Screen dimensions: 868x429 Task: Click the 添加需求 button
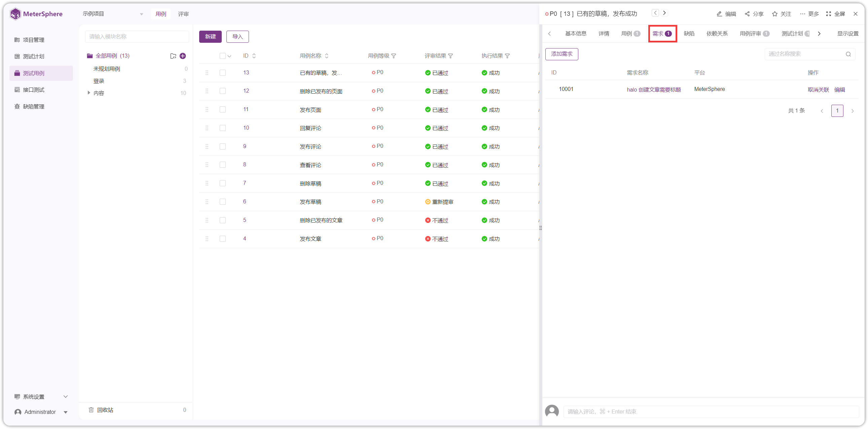click(x=562, y=54)
